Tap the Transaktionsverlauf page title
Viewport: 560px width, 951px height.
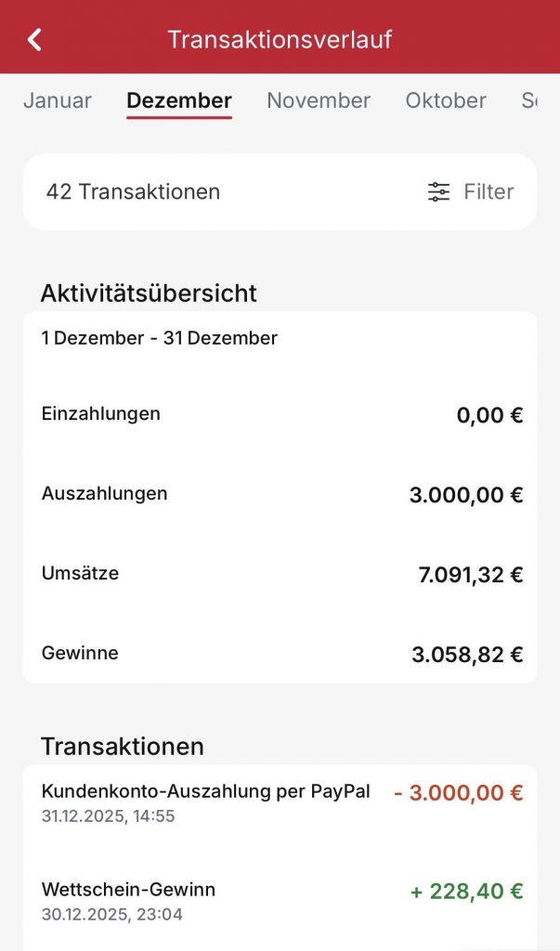click(x=280, y=39)
